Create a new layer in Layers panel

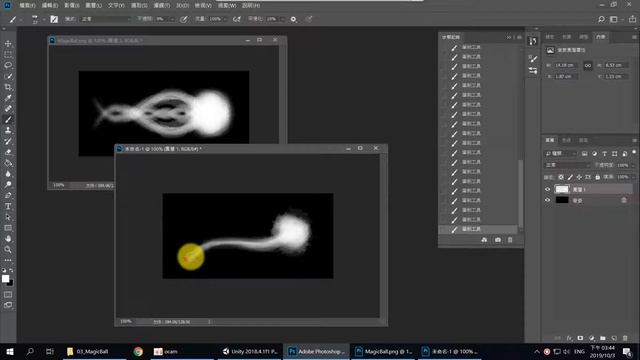point(614,338)
